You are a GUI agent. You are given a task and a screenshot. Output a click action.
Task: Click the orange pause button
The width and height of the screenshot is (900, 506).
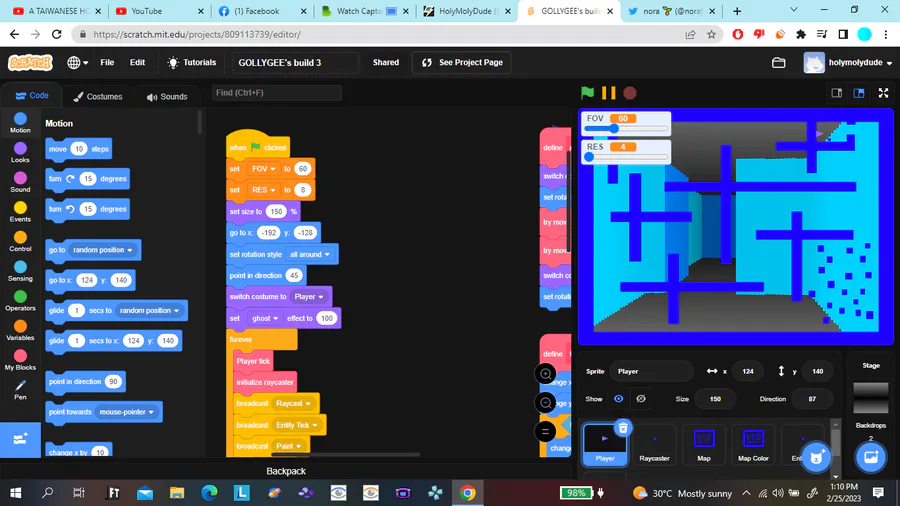608,93
